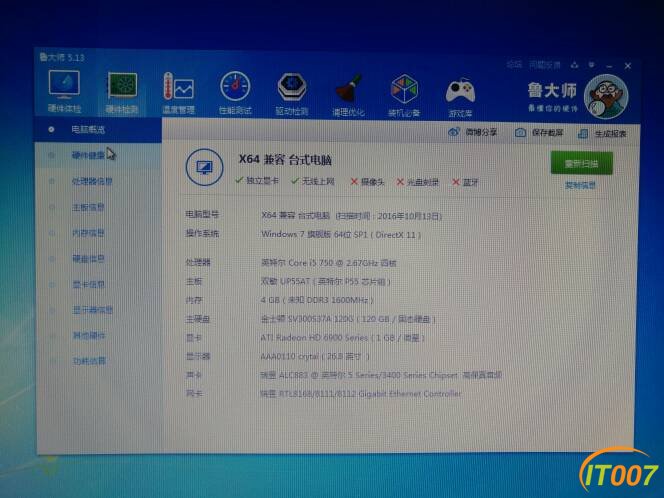
Task: Click the 电脑型号 value with scan date
Action: [351, 216]
